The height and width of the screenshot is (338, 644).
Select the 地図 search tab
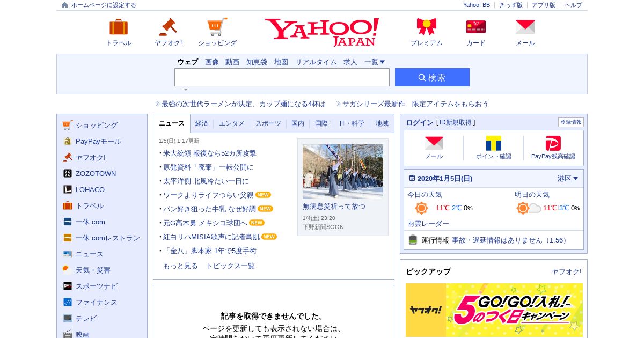click(281, 62)
